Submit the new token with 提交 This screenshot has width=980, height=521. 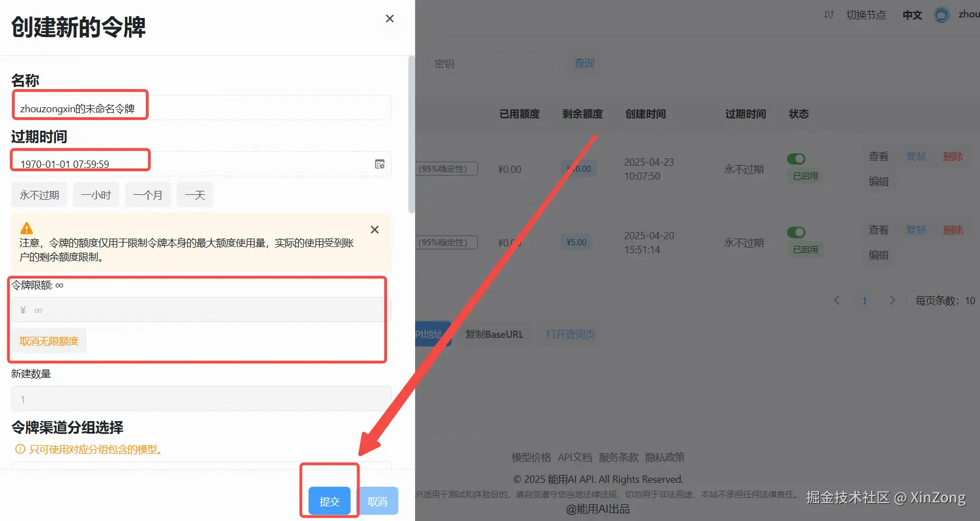click(329, 501)
